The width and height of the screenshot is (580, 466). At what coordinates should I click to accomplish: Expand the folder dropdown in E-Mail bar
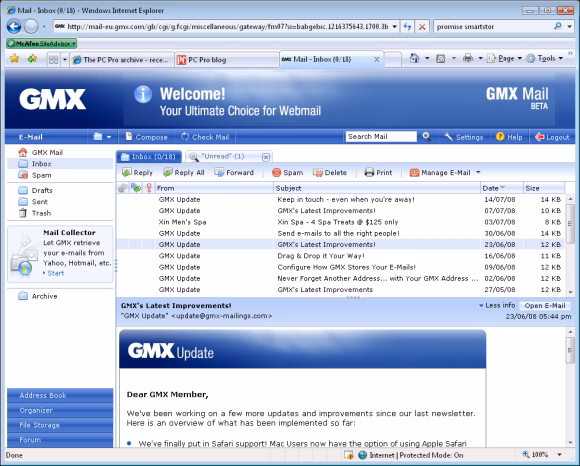(109, 137)
